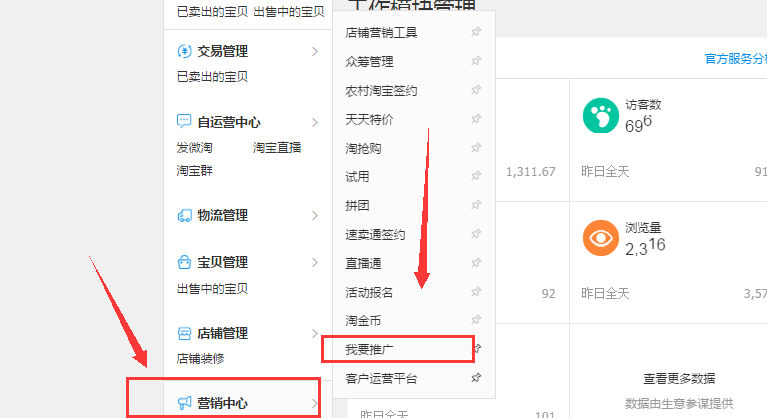767x418 pixels.
Task: Expand 自运营中心 with its chevron
Action: pos(315,122)
